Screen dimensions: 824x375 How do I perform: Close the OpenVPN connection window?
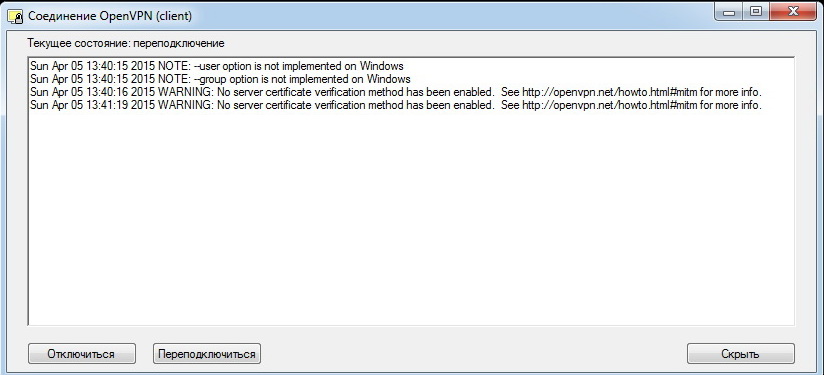pyautogui.click(x=791, y=12)
